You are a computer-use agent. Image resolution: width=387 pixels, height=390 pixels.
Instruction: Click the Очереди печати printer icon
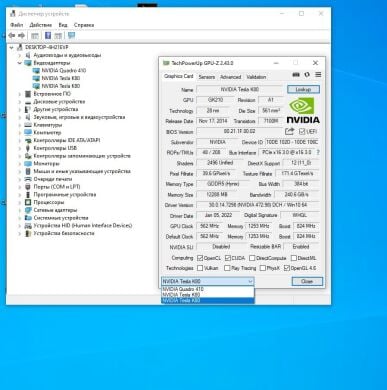28,179
